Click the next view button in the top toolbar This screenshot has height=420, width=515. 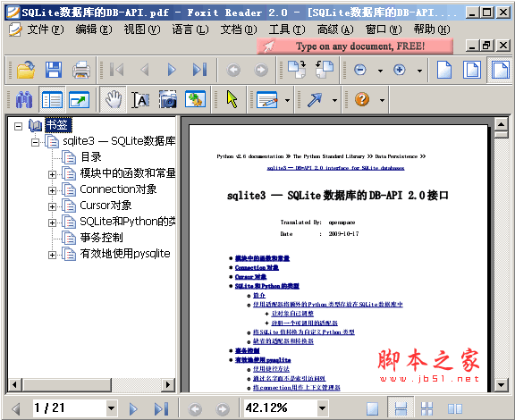click(x=261, y=70)
